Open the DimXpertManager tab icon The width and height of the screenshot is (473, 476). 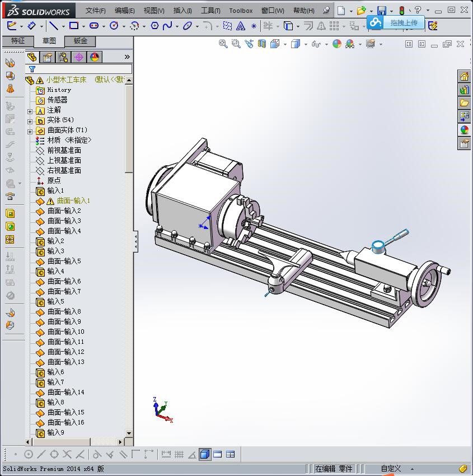tap(79, 57)
